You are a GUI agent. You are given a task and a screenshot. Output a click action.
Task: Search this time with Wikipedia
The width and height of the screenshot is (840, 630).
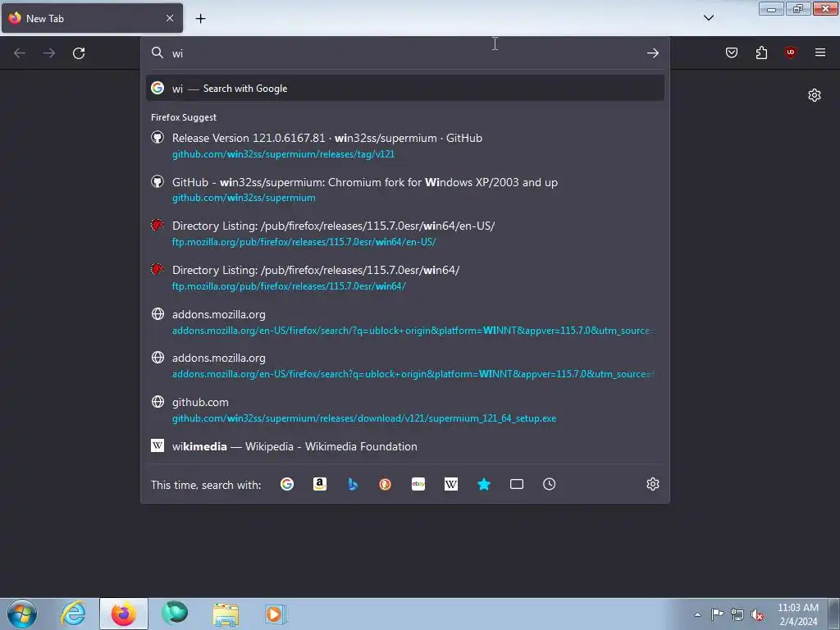pyautogui.click(x=451, y=484)
